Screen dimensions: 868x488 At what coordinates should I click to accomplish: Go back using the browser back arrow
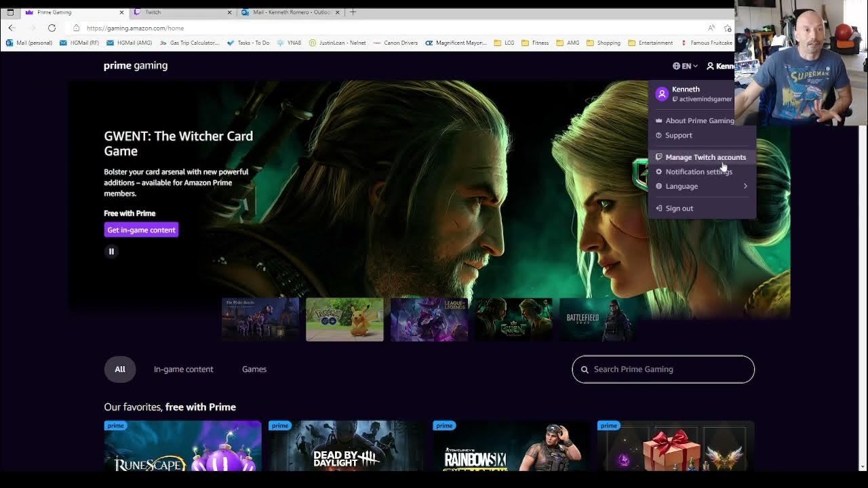[11, 28]
